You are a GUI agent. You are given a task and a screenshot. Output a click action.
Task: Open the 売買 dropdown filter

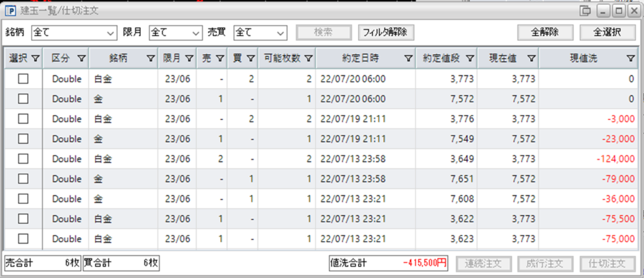click(x=260, y=33)
